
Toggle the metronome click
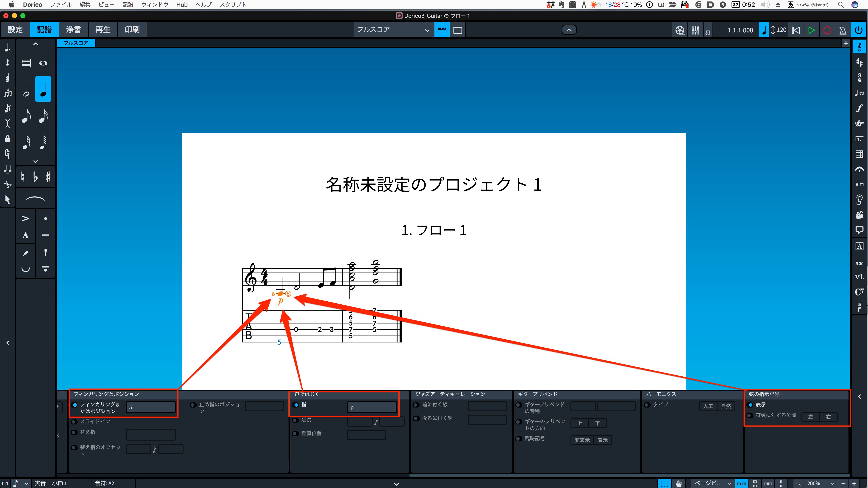click(x=843, y=30)
